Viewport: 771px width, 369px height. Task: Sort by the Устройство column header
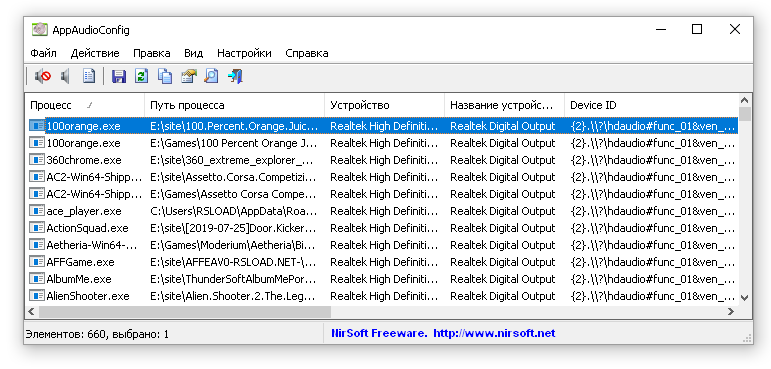[385, 105]
